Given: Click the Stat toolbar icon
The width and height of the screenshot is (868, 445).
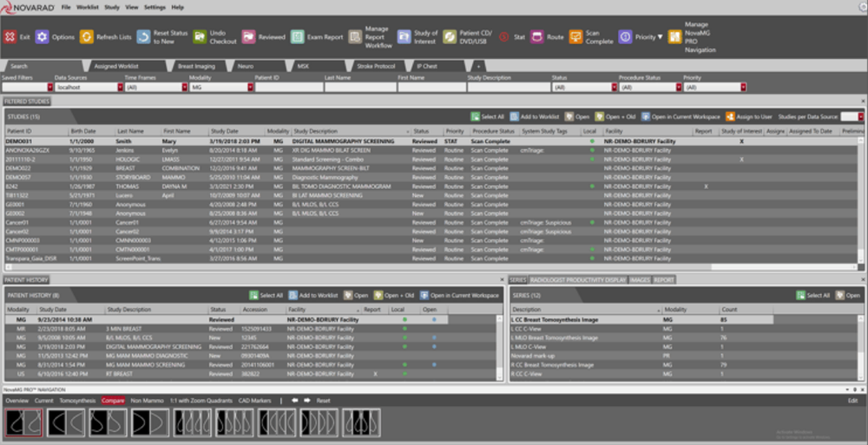Looking at the screenshot, I should click(x=503, y=37).
